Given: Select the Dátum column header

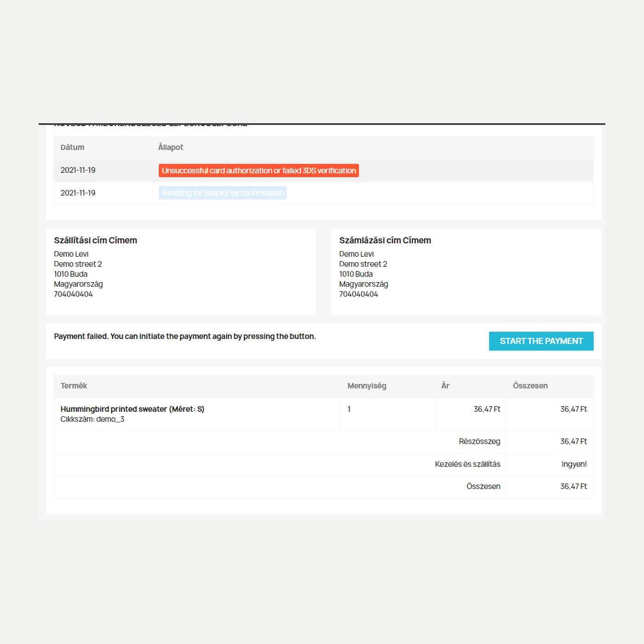Looking at the screenshot, I should click(72, 147).
